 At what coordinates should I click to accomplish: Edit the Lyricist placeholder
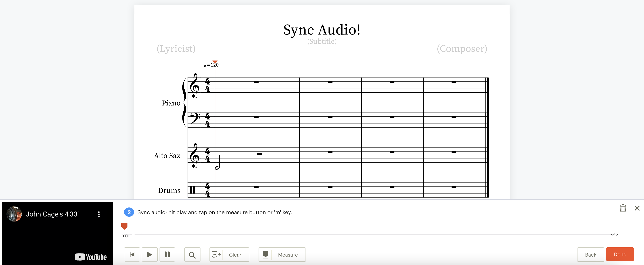tap(176, 49)
